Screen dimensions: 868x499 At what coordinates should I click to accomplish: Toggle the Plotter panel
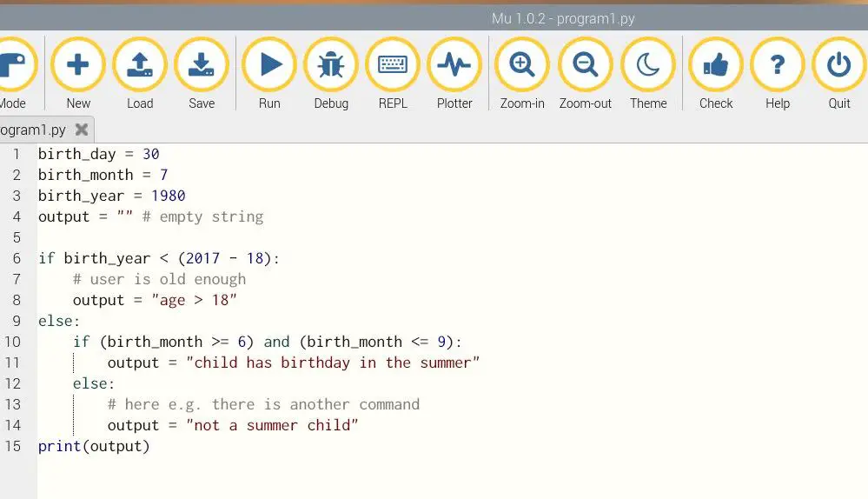454,72
